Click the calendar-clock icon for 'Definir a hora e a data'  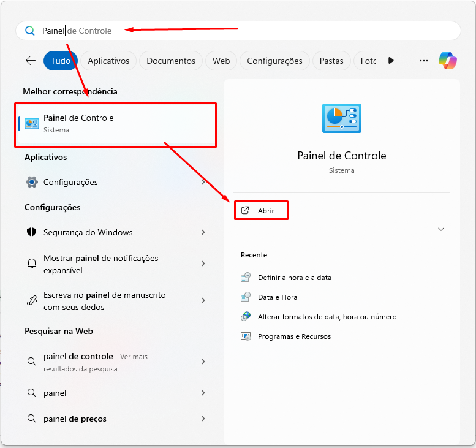click(246, 277)
